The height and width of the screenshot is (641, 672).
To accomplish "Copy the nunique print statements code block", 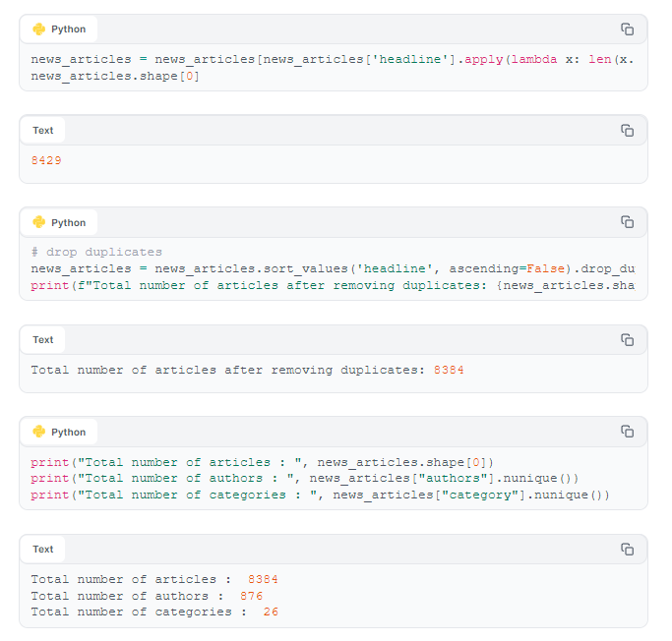I will tap(627, 432).
